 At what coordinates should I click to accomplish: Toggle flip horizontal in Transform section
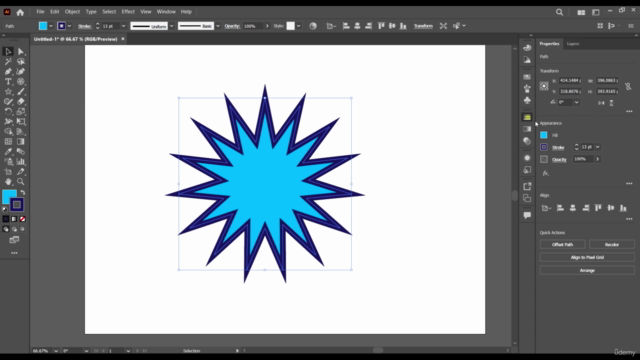(x=601, y=103)
